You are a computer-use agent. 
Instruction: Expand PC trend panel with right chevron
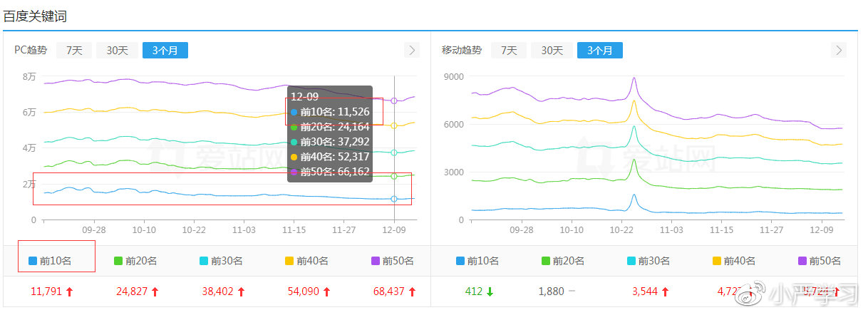tap(411, 50)
